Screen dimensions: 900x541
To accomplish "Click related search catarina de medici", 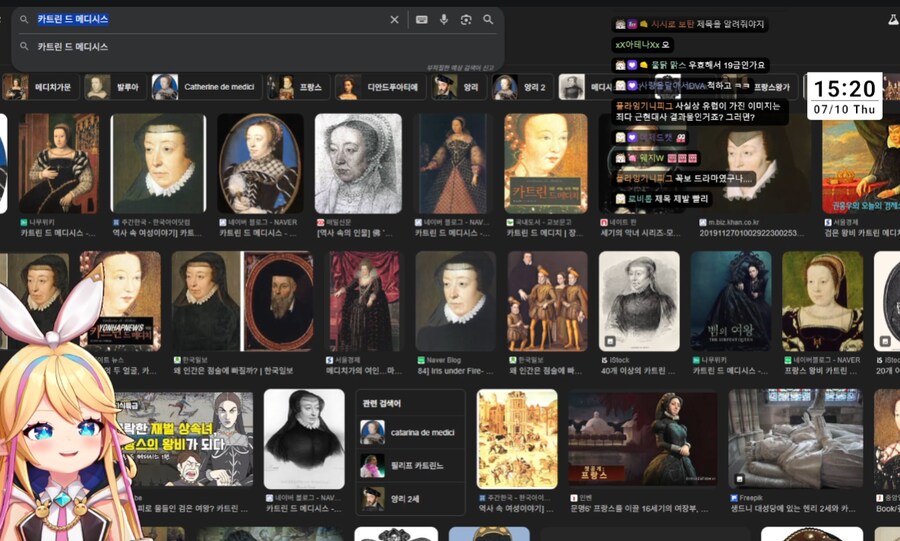I will tap(411, 433).
